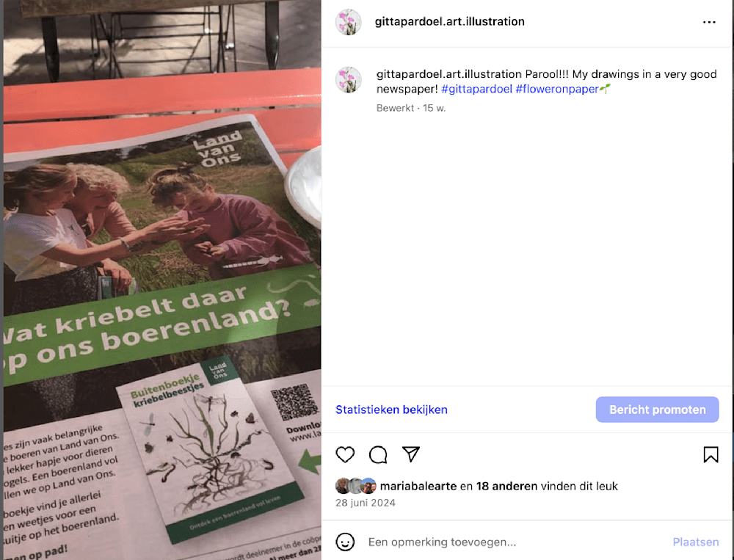Focus the Een opmerking toevoegen comment field
734x560 pixels.
515,542
